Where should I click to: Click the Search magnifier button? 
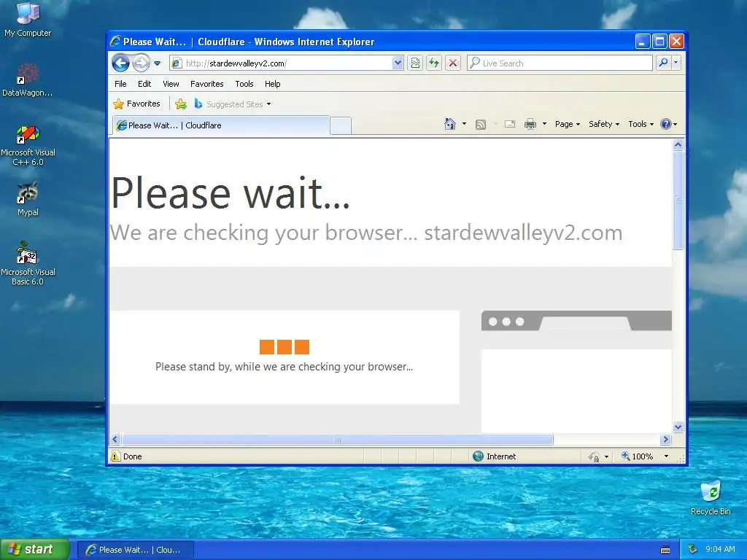663,63
